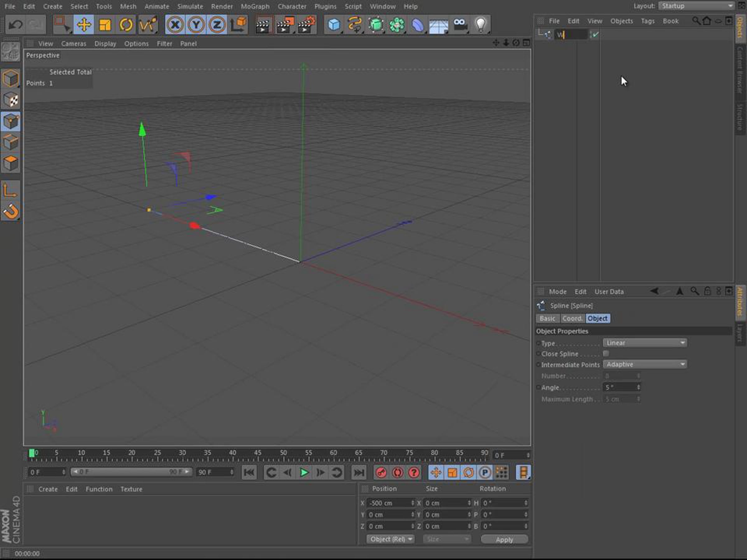
Task: Toggle the coordinate system icon
Action: pos(238,25)
